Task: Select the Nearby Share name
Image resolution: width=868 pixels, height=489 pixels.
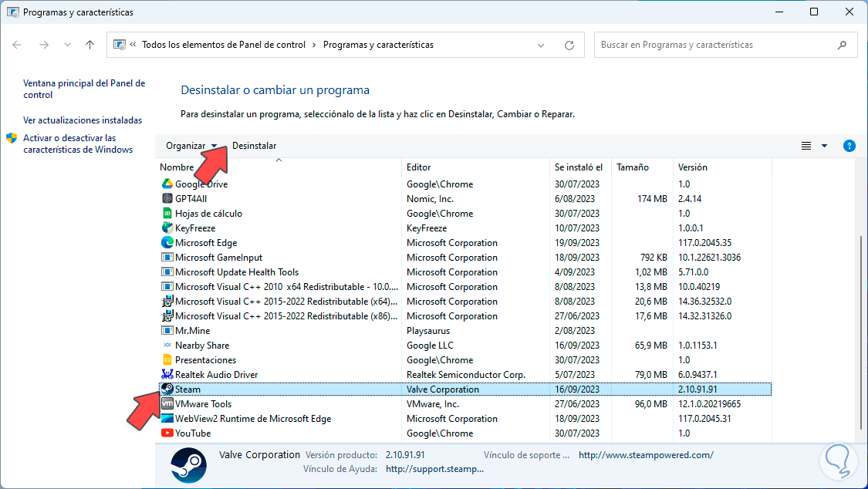Action: (202, 346)
